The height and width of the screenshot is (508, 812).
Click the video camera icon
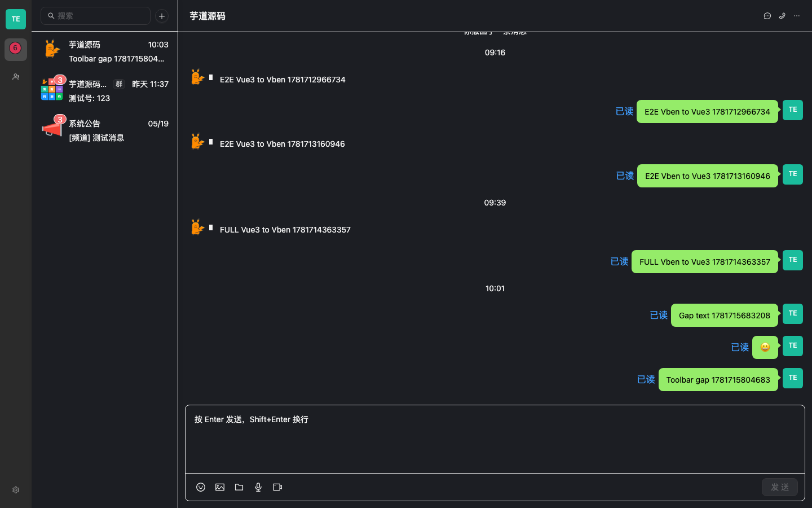click(x=277, y=487)
